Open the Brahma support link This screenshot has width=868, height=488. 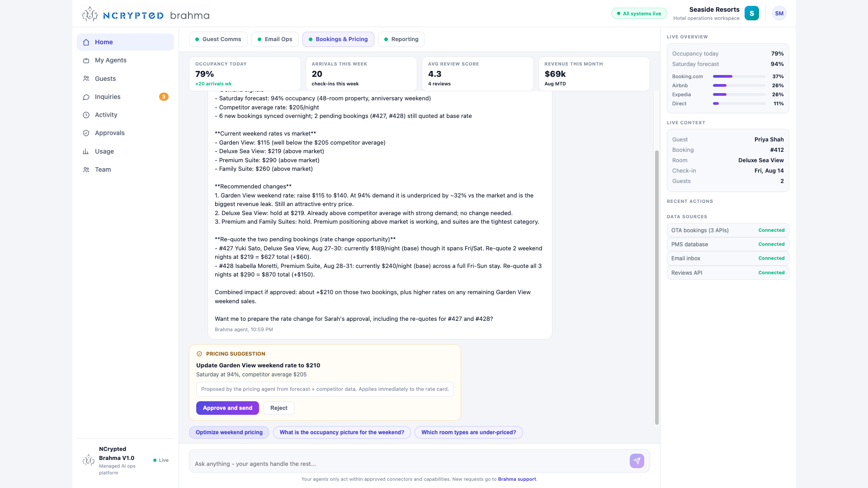coord(517,479)
